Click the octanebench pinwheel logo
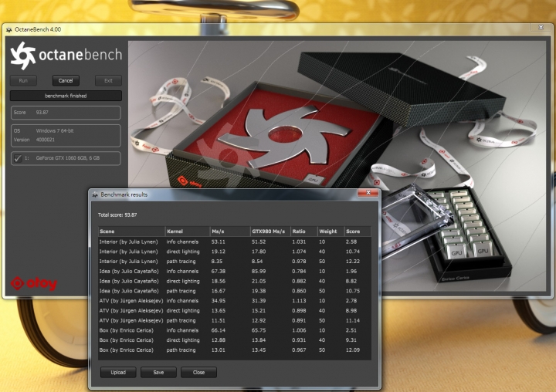The image size is (556, 392). (23, 56)
